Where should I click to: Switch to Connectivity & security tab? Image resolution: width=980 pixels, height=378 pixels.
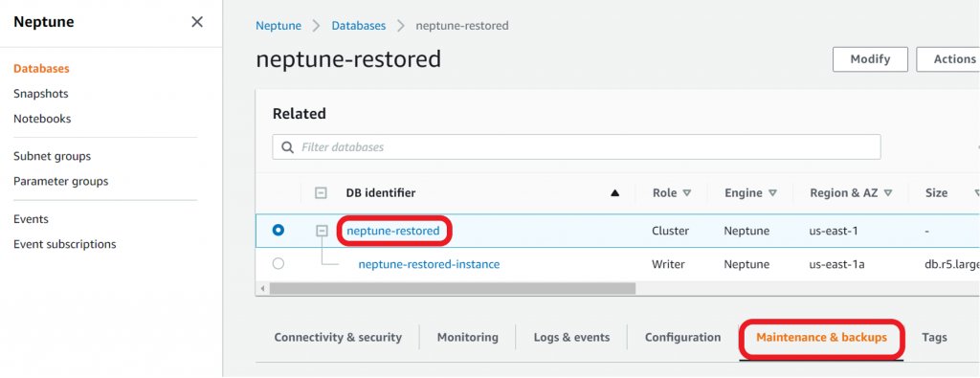[x=338, y=338]
